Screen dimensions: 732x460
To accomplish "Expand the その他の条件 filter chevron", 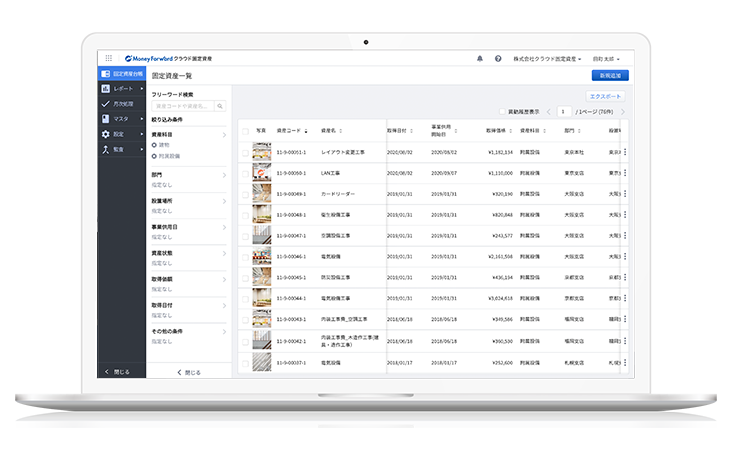I will click(x=224, y=332).
